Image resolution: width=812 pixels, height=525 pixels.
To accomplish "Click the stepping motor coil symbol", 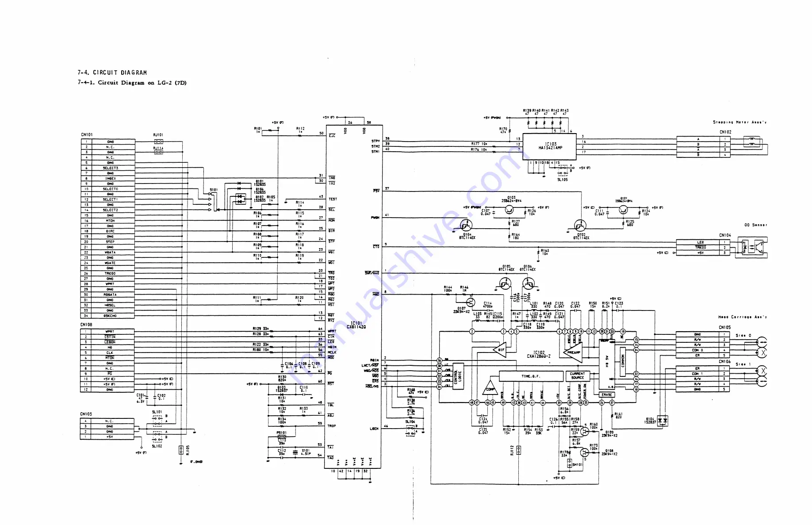I will [x=753, y=142].
